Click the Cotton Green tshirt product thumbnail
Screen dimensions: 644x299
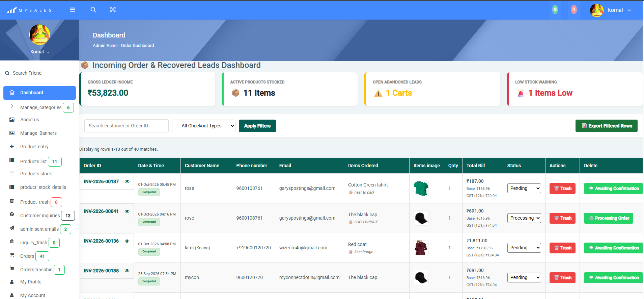[x=421, y=188]
